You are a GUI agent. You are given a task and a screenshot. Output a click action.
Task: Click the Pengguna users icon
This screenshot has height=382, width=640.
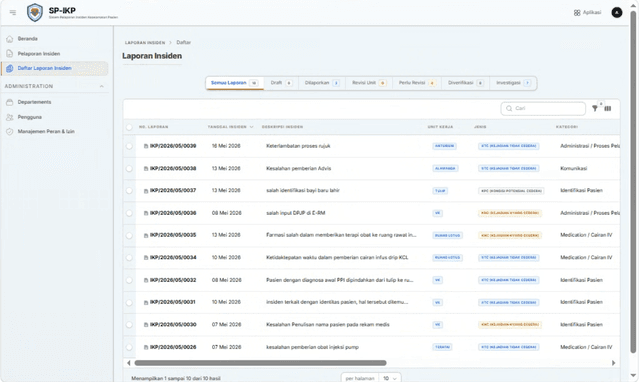point(10,117)
